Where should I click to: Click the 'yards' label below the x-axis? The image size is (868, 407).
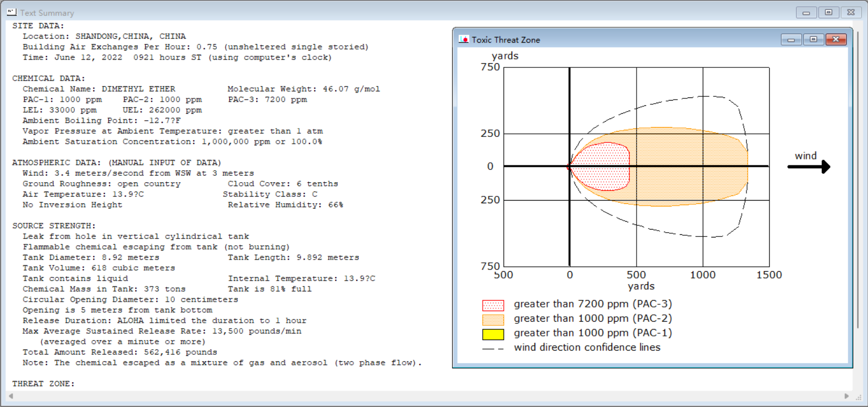(x=641, y=286)
